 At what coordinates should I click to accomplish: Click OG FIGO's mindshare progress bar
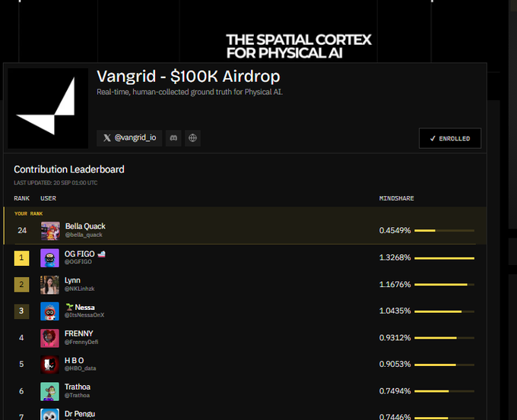click(x=445, y=258)
